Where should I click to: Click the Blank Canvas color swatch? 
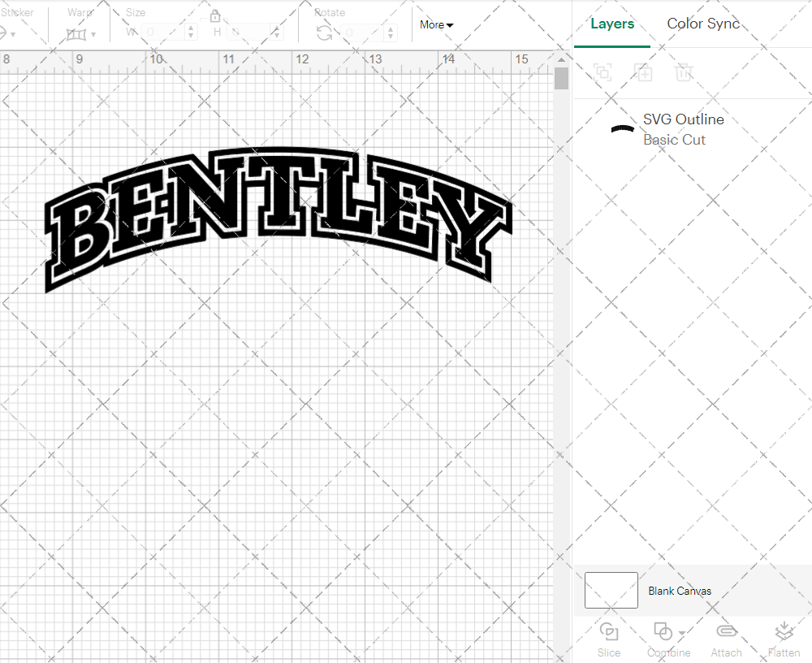tap(611, 591)
